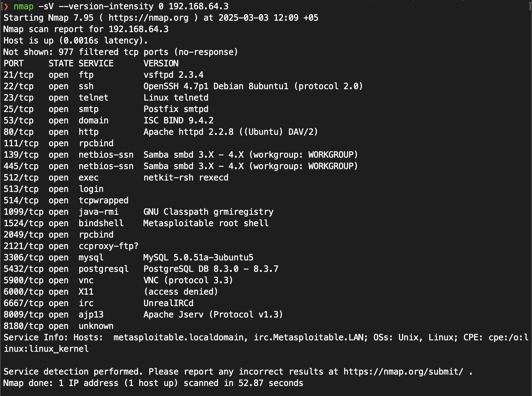Select MySQL 5.0.51a-3ubuntu5 version text

(x=199, y=258)
